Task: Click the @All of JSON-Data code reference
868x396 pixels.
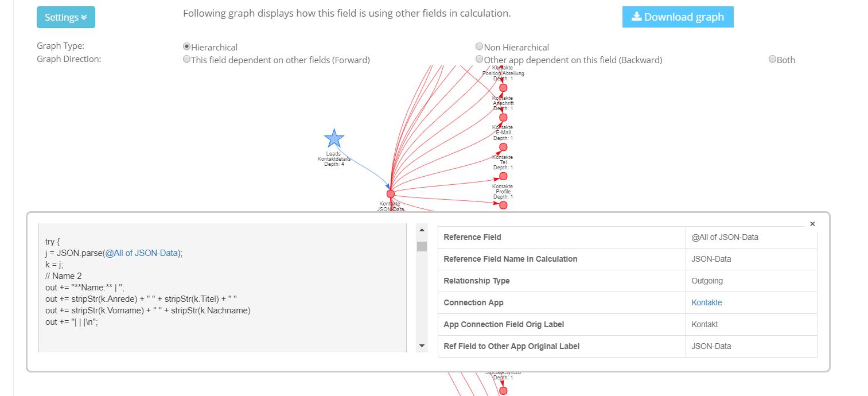Action: (141, 253)
